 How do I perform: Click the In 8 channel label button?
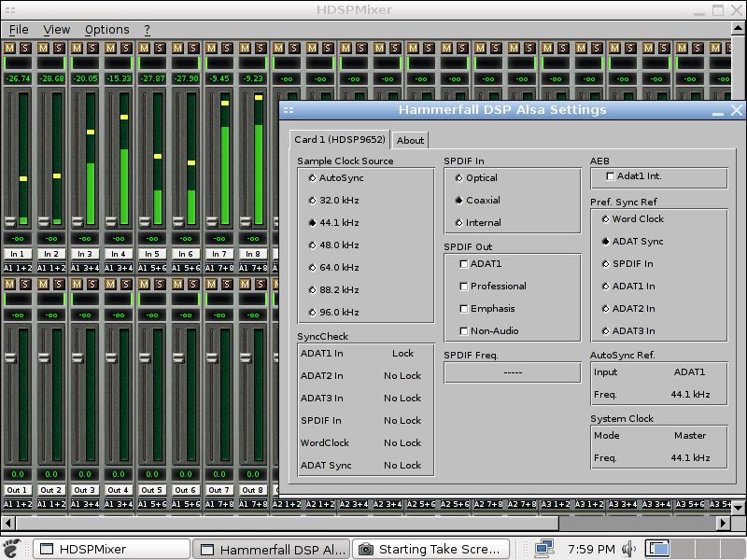(252, 254)
